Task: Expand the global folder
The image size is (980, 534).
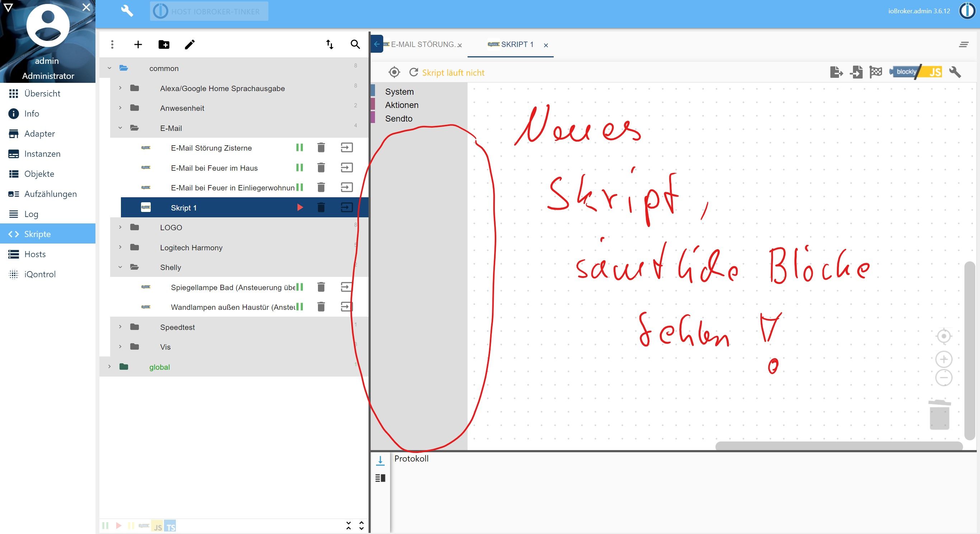Action: [109, 367]
